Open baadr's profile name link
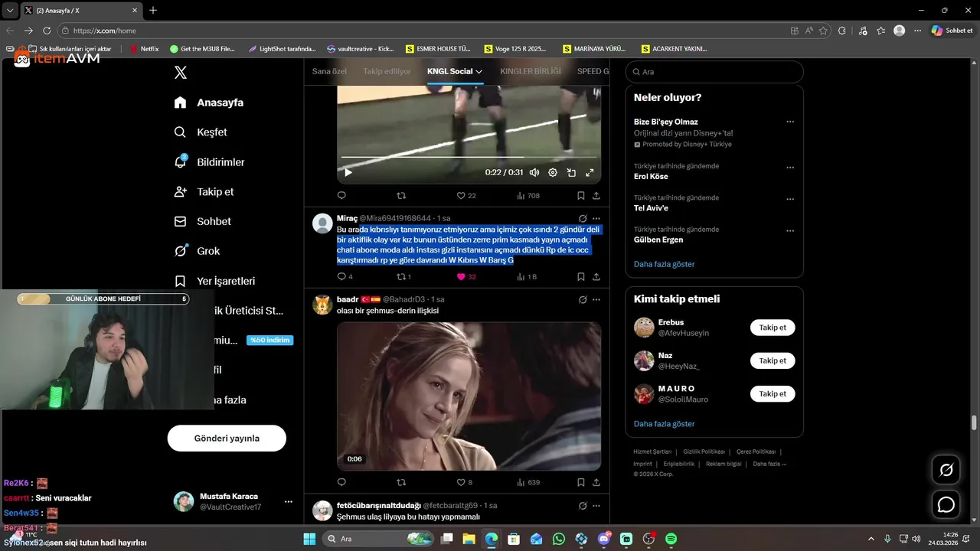 (x=348, y=299)
